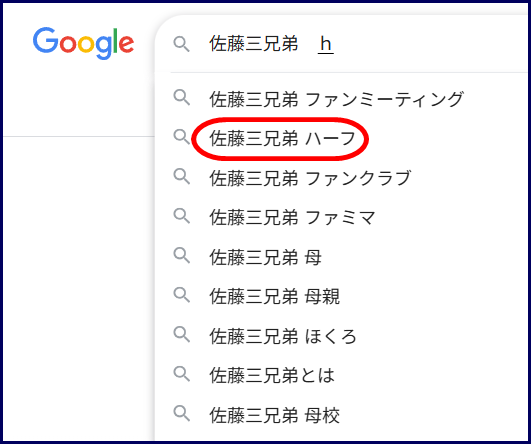Select suggestion 佐藤三兄弟 ファンミーティング
Viewport: 531px width, 444px height.
[336, 99]
